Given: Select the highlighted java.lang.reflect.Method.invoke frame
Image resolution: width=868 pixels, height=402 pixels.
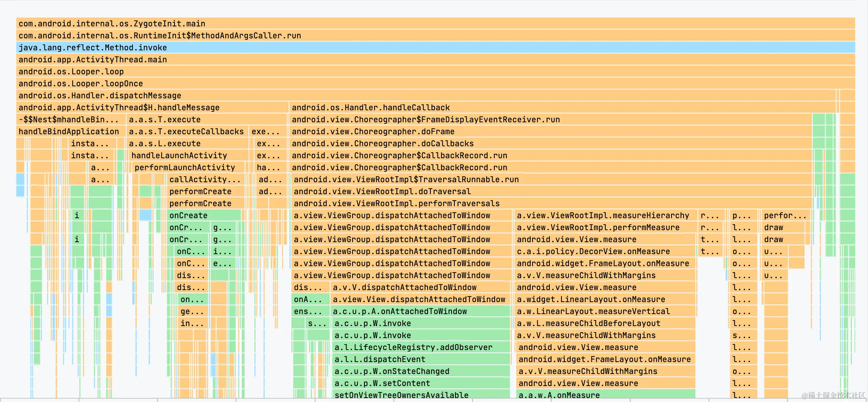Looking at the screenshot, I should [x=436, y=48].
